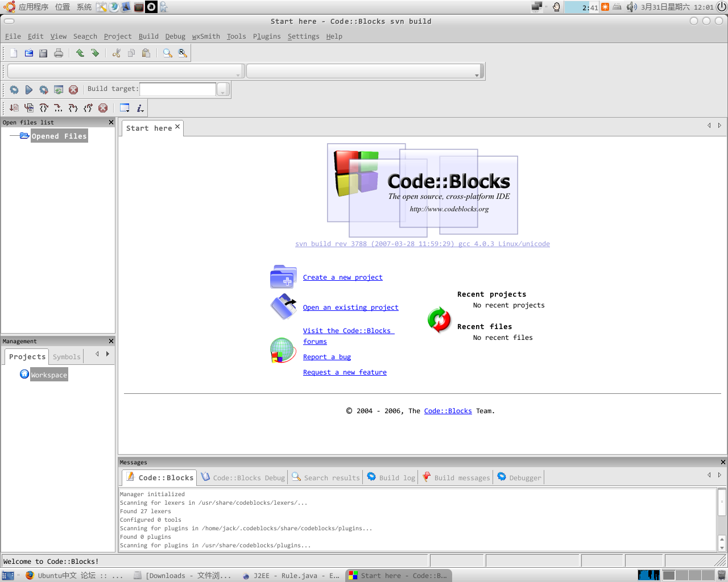This screenshot has height=582, width=728.
Task: Click the Run play icon
Action: pos(29,90)
